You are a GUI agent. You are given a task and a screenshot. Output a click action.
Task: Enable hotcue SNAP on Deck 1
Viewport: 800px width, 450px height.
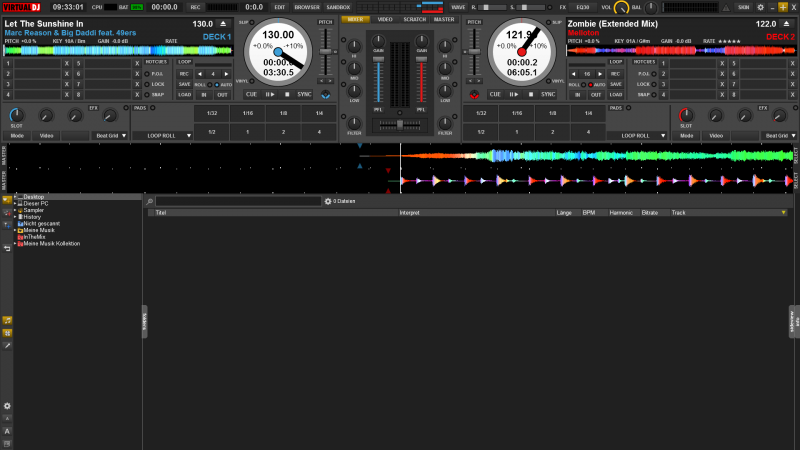147,95
